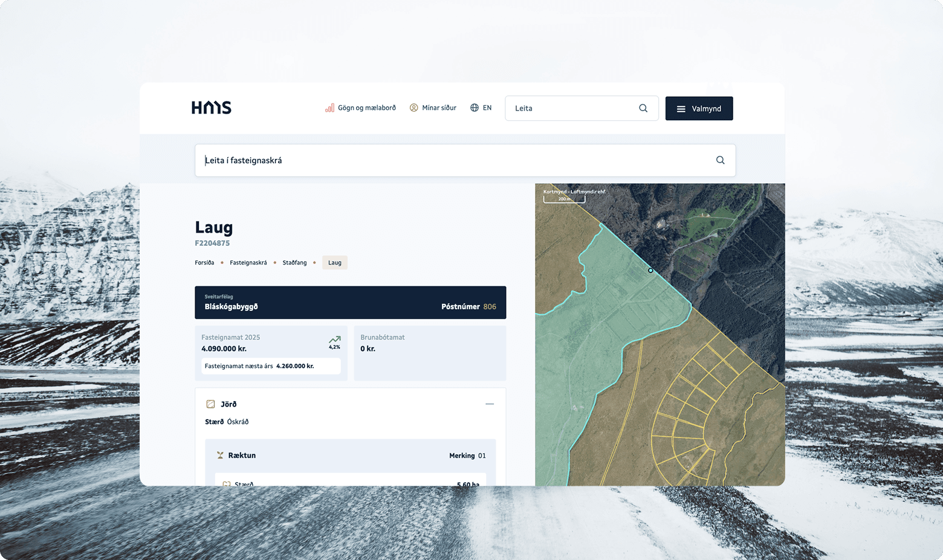The image size is (943, 560).
Task: Click the Brunabótamat 0 kr. card
Action: point(430,353)
